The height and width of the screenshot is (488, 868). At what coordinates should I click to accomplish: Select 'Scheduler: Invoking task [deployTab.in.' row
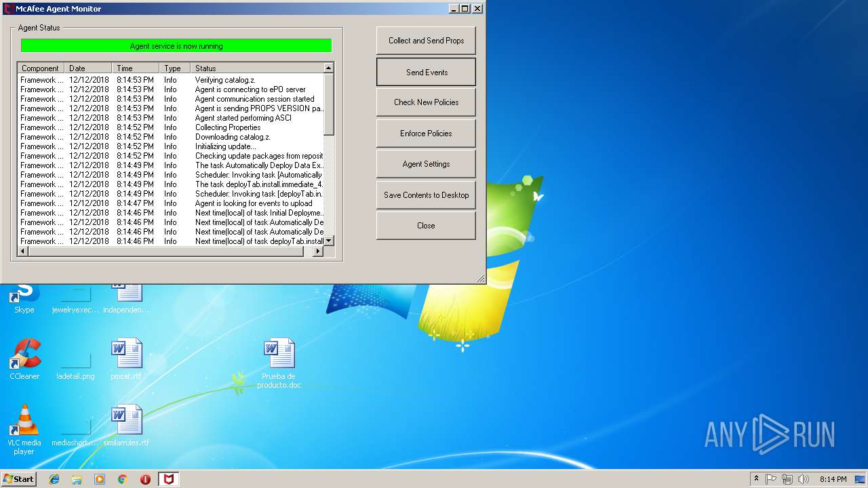click(x=171, y=194)
